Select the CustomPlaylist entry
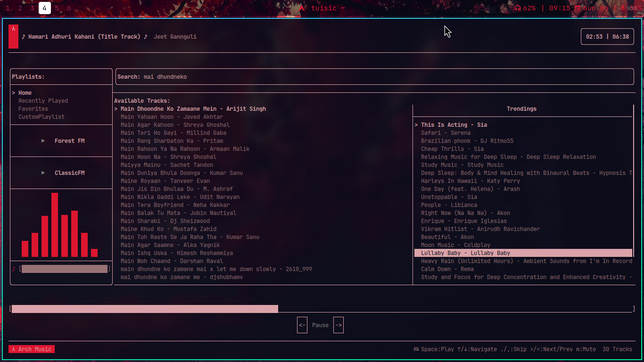The height and width of the screenshot is (362, 644). pyautogui.click(x=41, y=117)
